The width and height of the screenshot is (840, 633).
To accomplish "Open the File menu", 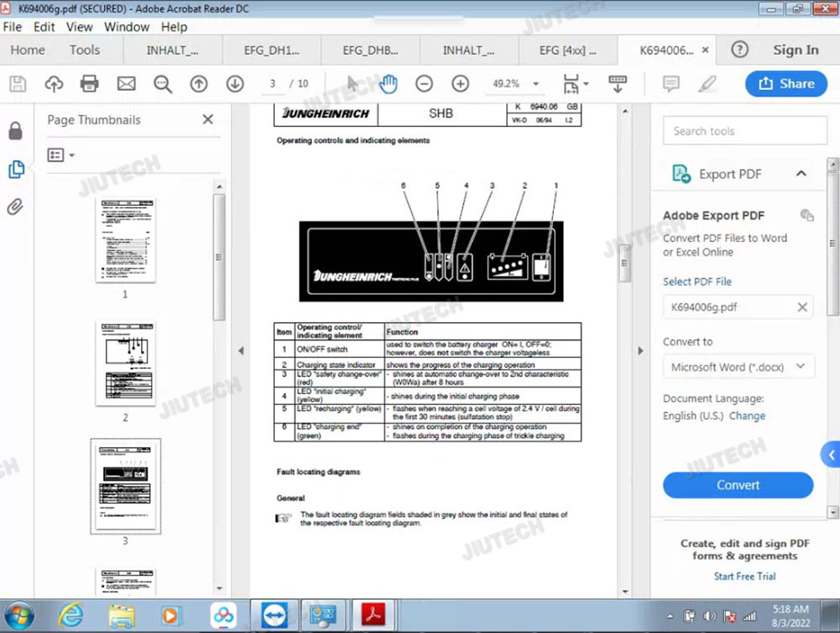I will click(12, 27).
